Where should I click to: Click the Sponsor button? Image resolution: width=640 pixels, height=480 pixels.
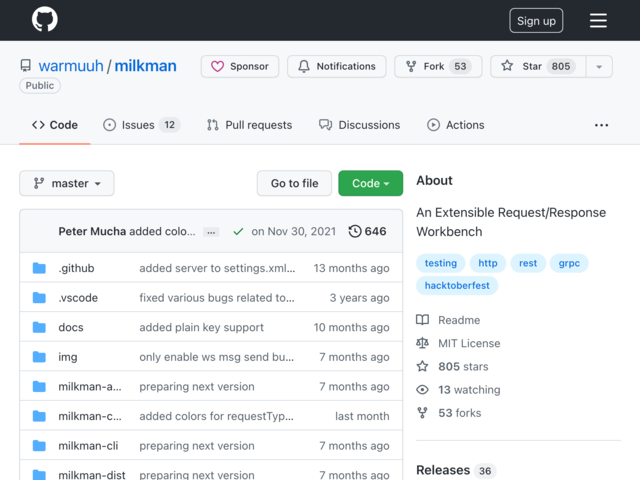click(x=240, y=66)
